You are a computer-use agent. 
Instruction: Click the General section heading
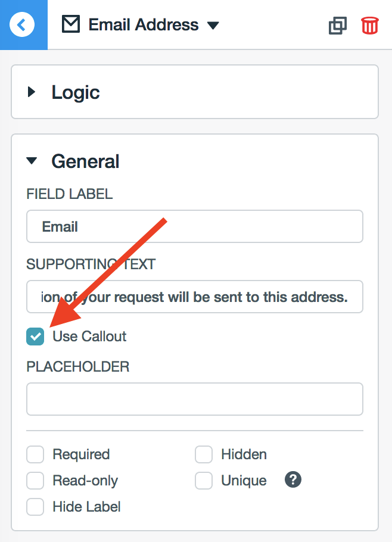point(85,161)
